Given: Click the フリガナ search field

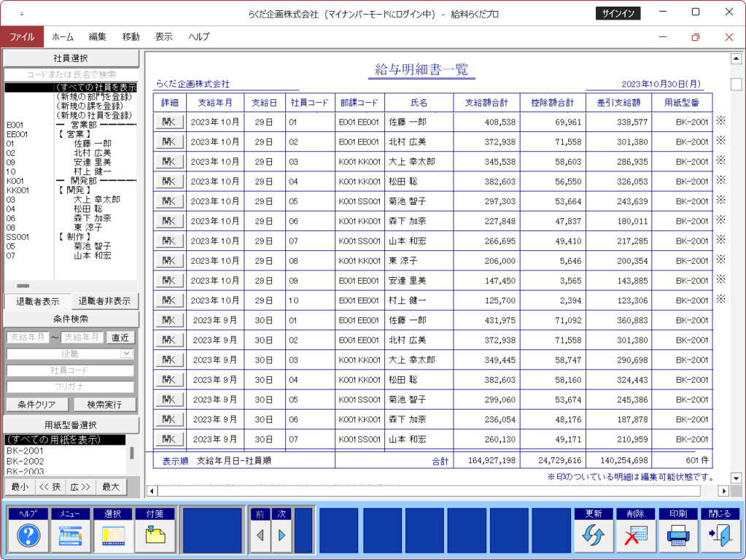Looking at the screenshot, I should (70, 386).
